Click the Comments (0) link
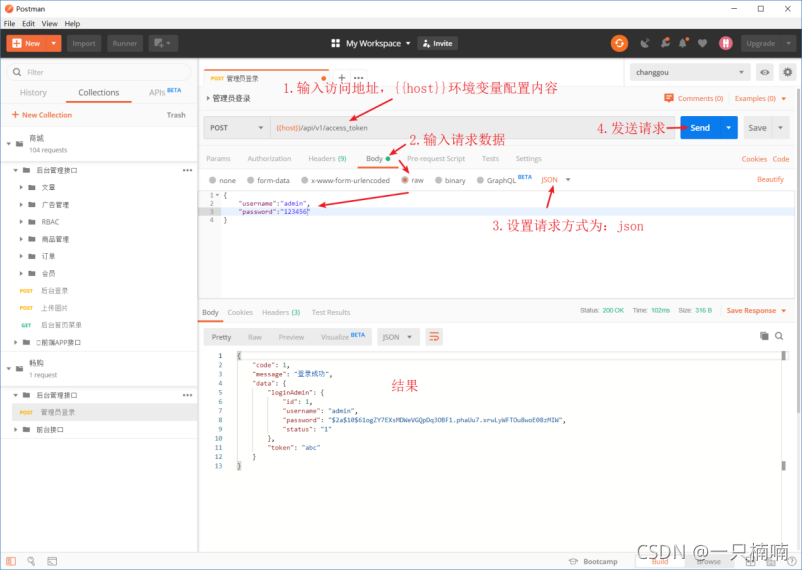803x570 pixels. click(694, 98)
